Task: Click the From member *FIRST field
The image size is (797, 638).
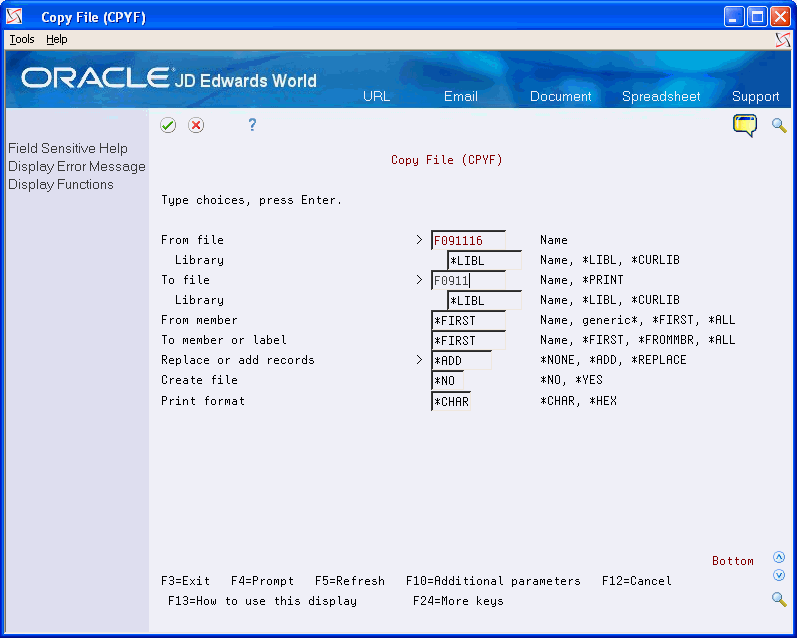Action: click(x=468, y=320)
